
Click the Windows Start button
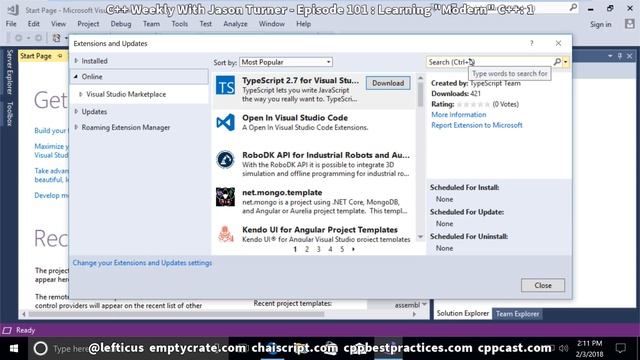click(x=14, y=348)
